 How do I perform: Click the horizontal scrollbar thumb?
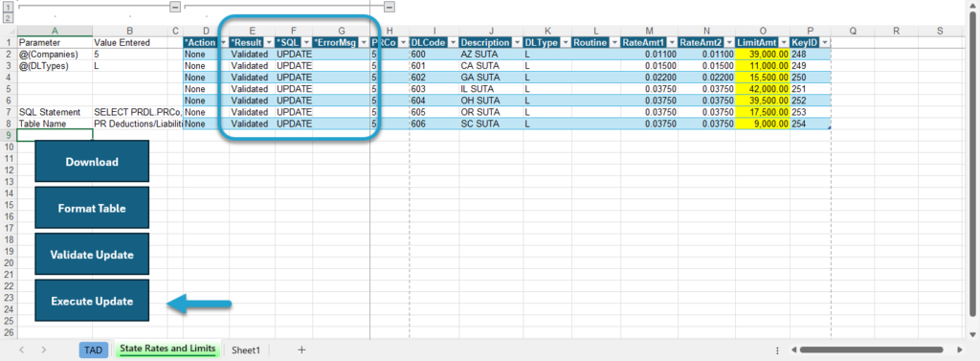tap(871, 350)
